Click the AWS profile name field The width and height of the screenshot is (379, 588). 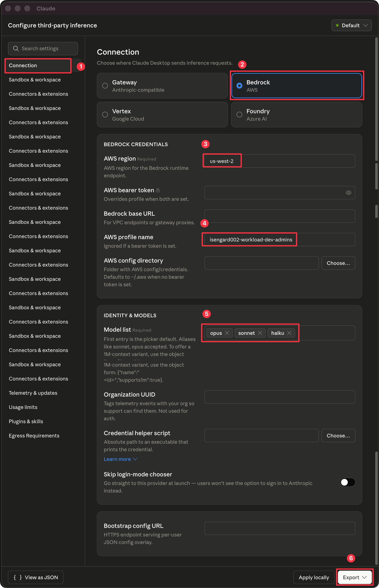coord(280,239)
